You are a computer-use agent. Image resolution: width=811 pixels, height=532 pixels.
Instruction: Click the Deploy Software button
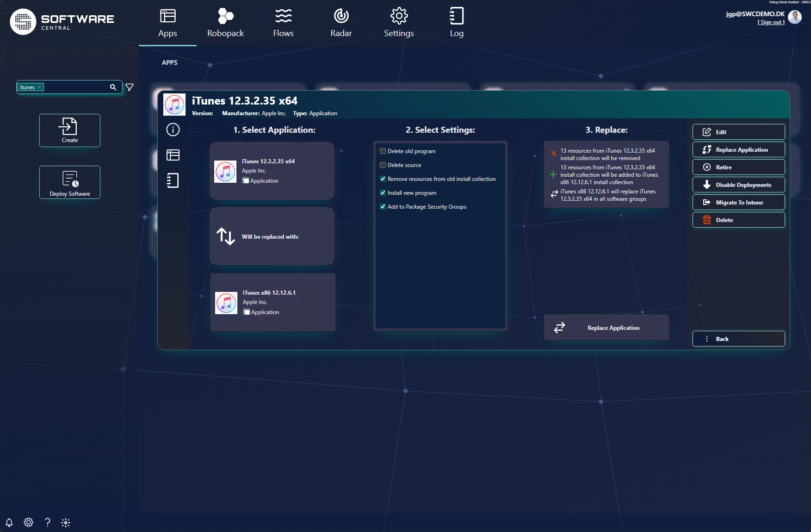tap(70, 182)
